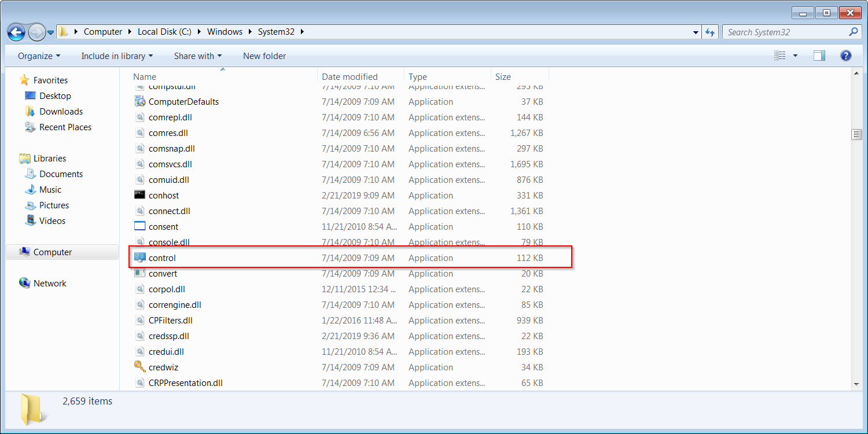Click the Back navigation arrow button
868x434 pixels.
[17, 32]
